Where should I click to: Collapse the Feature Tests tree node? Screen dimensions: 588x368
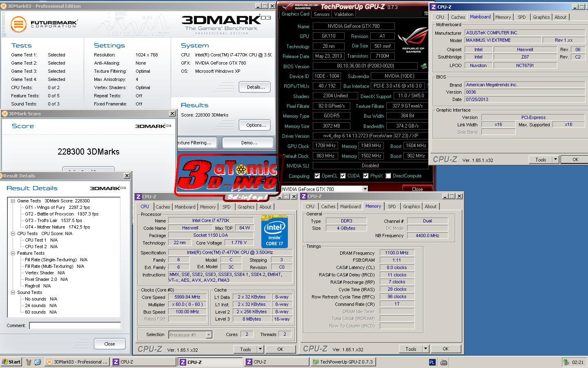[13, 253]
